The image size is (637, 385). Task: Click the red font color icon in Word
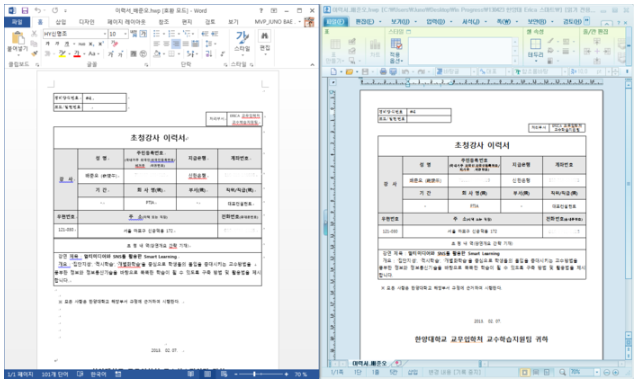coord(77,54)
